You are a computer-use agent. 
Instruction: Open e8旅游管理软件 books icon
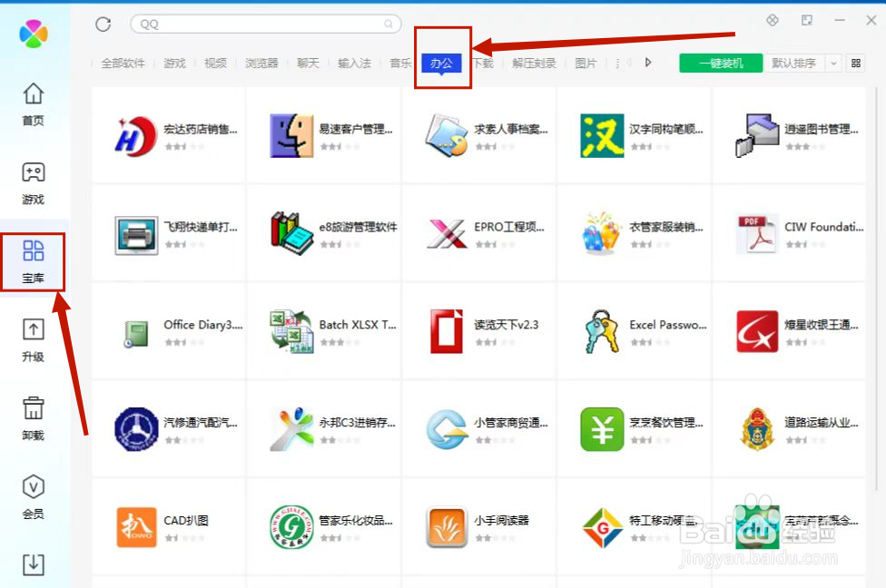(291, 233)
